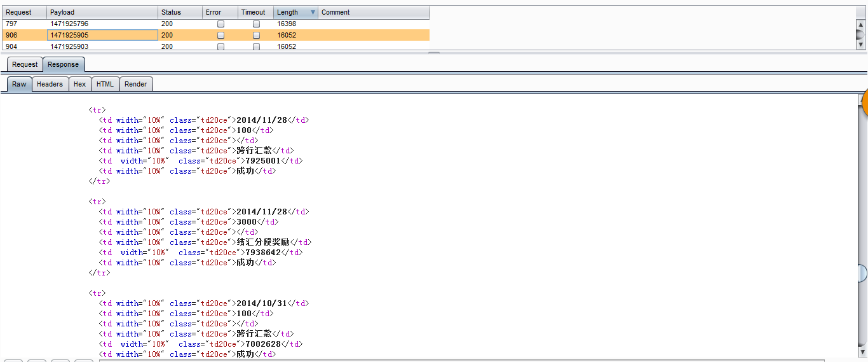Open the Headers view tab
Image resolution: width=868 pixels, height=362 pixels.
(x=50, y=84)
